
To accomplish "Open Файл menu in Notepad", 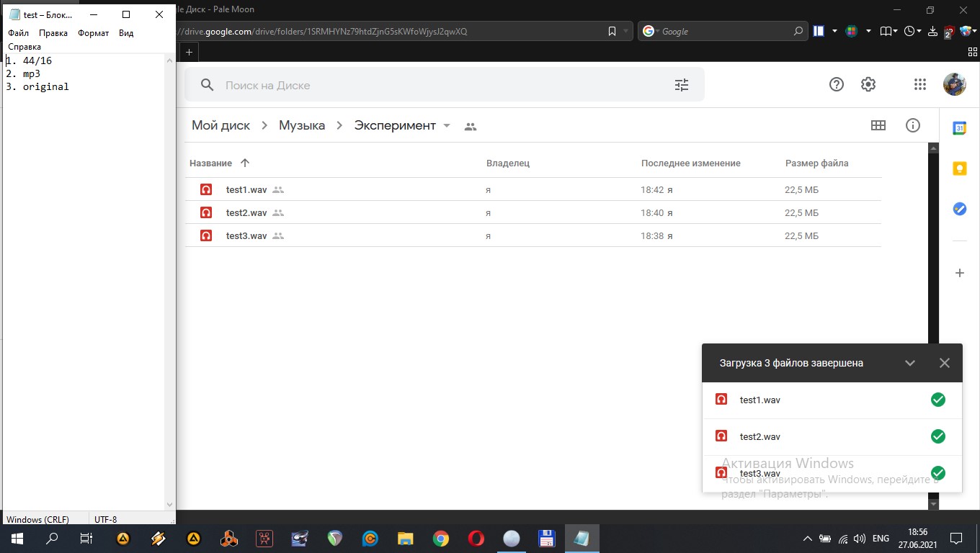I will 19,33.
